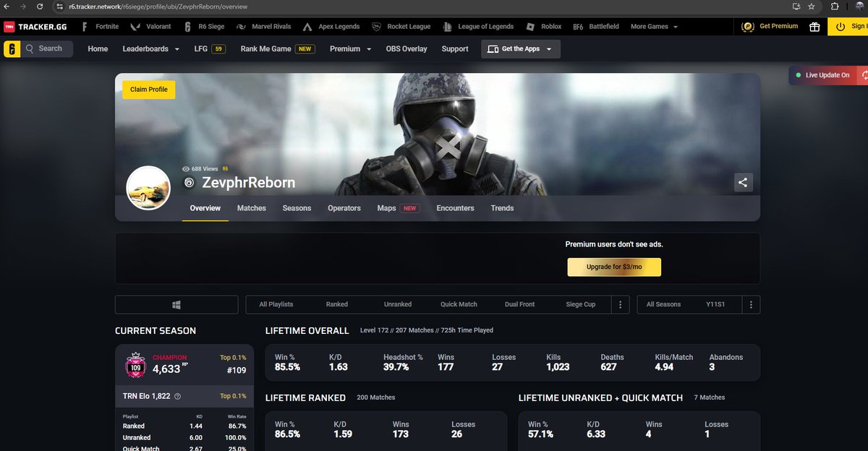Select Dual Front playlist filter

pyautogui.click(x=519, y=304)
